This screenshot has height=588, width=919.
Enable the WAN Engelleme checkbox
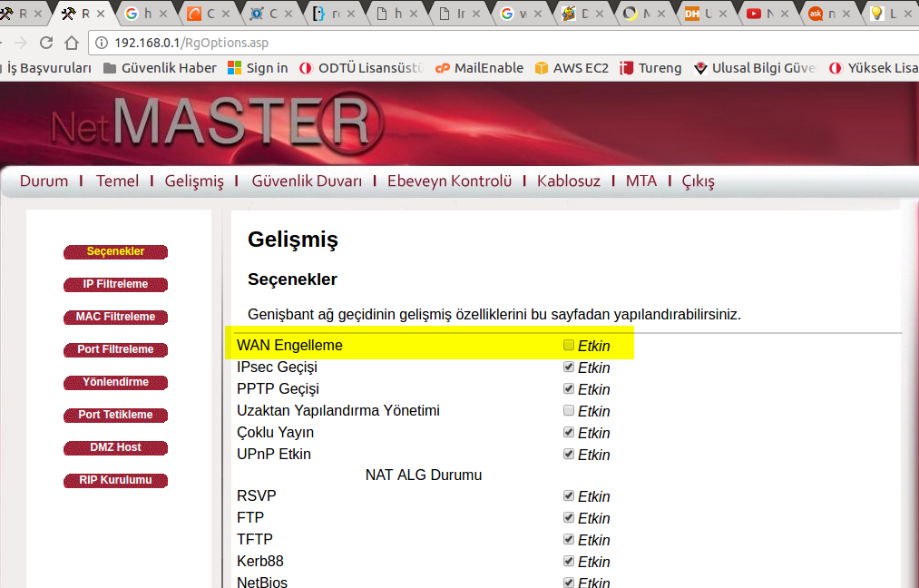click(x=569, y=345)
